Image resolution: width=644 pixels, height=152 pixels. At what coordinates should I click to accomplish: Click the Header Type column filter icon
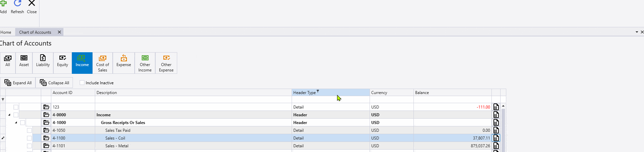(x=318, y=91)
